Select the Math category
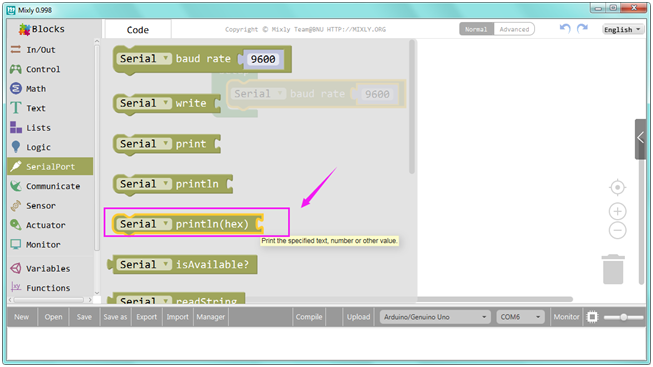The image size is (653, 367). [50, 88]
